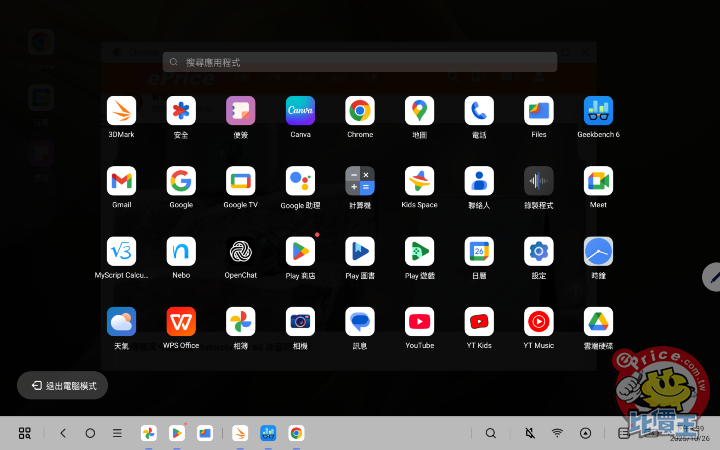This screenshot has height=450, width=720.
Task: Click the circled up-arrow tray icon
Action: pos(585,433)
